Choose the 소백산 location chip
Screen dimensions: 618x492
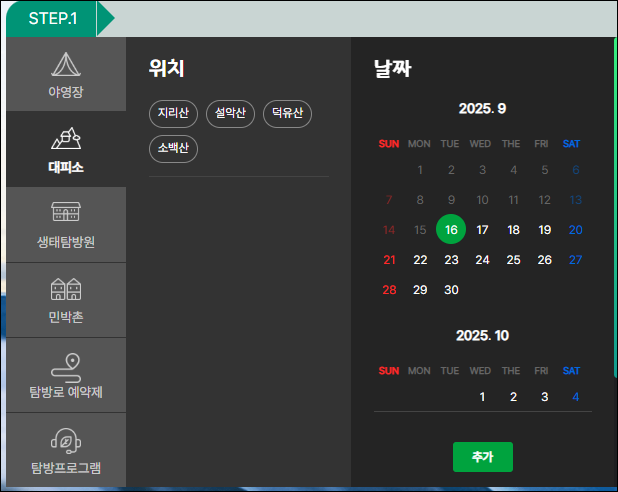coord(173,149)
